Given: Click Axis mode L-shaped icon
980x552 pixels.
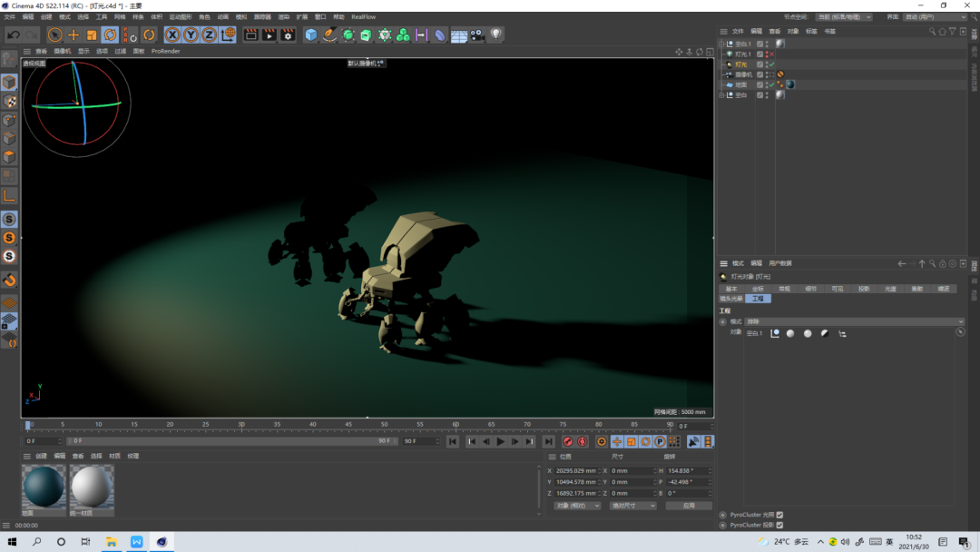Looking at the screenshot, I should (x=9, y=196).
